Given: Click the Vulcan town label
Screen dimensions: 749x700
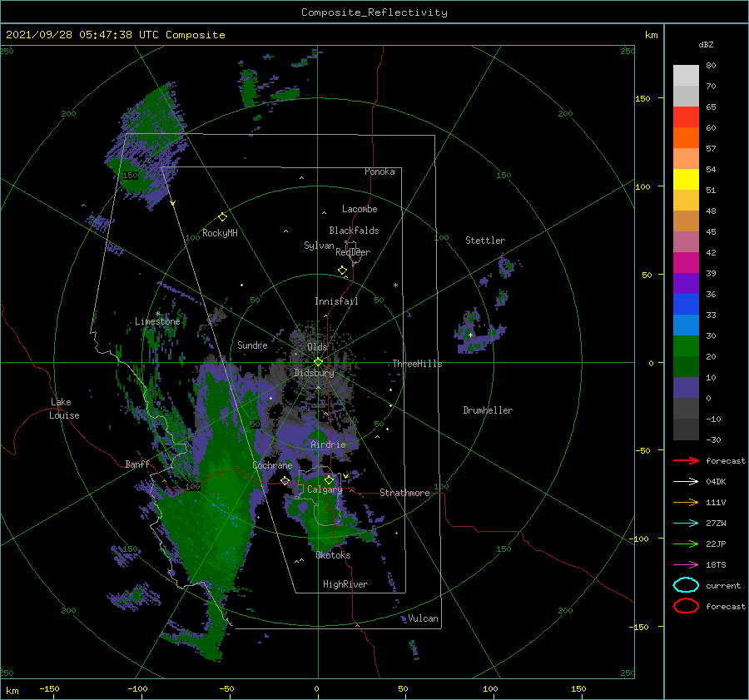Looking at the screenshot, I should pos(423,618).
